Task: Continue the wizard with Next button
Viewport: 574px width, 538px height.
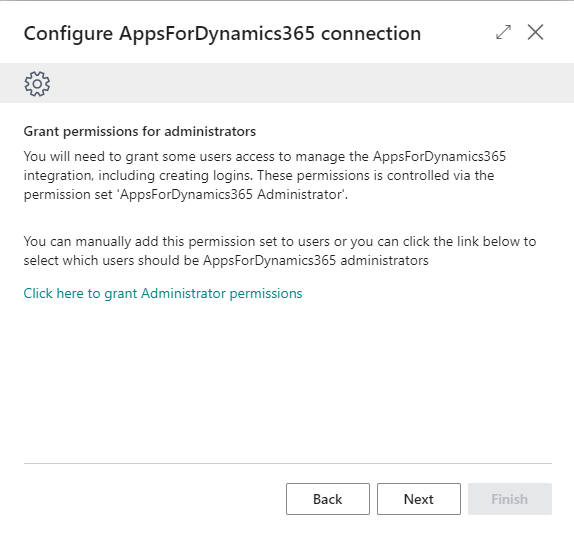Action: [x=419, y=499]
